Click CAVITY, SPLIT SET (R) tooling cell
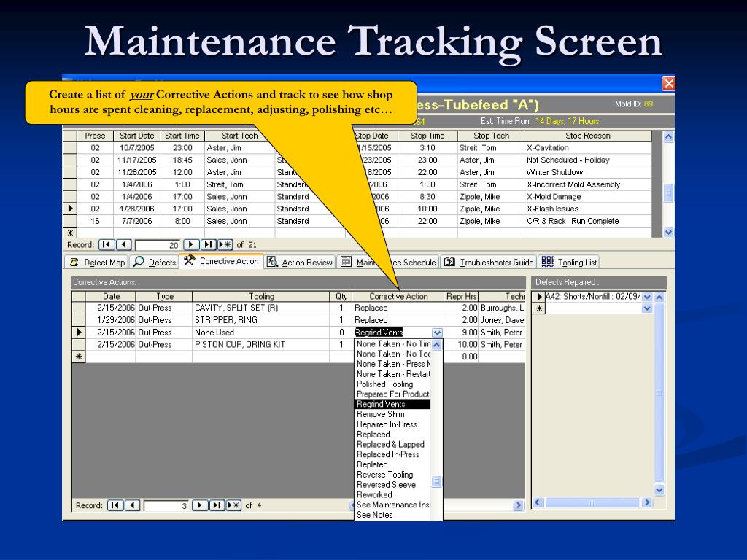Image resolution: width=747 pixels, height=560 pixels. click(261, 308)
